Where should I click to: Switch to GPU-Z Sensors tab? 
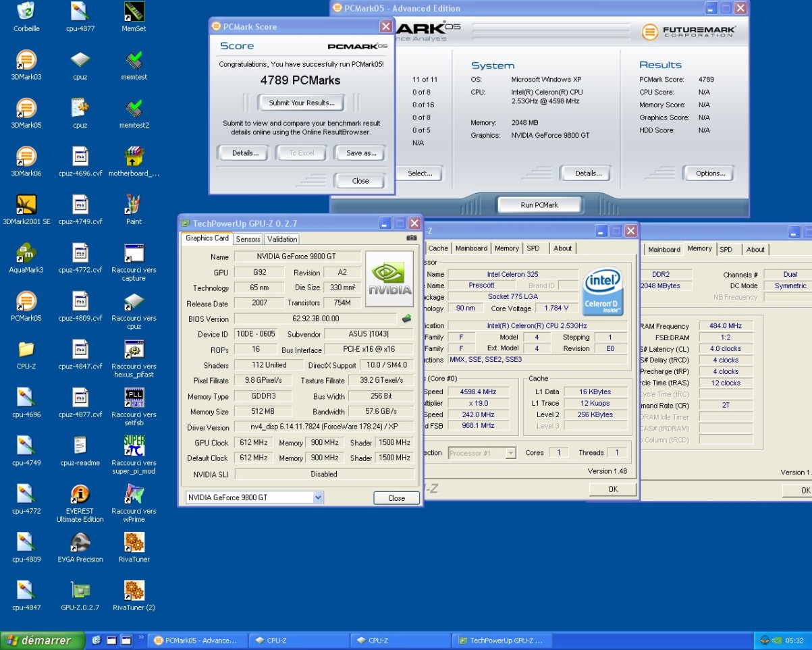(x=248, y=239)
